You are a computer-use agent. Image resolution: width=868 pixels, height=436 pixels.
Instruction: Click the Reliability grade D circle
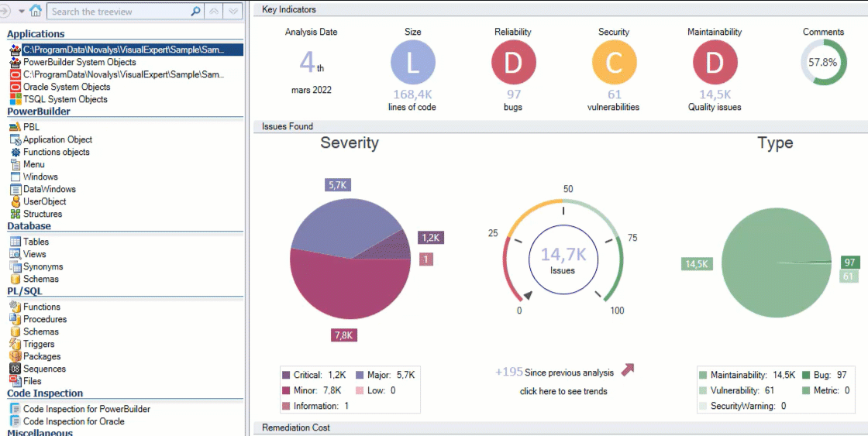513,63
